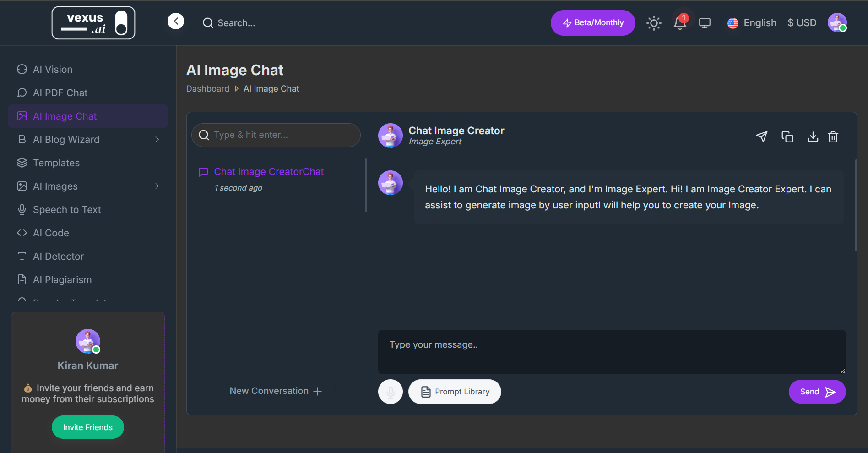The width and height of the screenshot is (868, 453).
Task: Click Templates layers icon
Action: tap(22, 163)
